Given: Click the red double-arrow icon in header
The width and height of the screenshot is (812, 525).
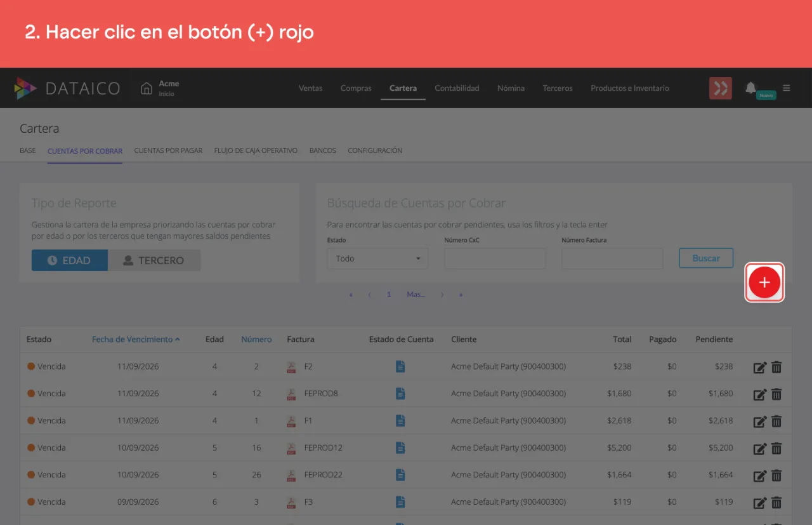Looking at the screenshot, I should point(721,88).
